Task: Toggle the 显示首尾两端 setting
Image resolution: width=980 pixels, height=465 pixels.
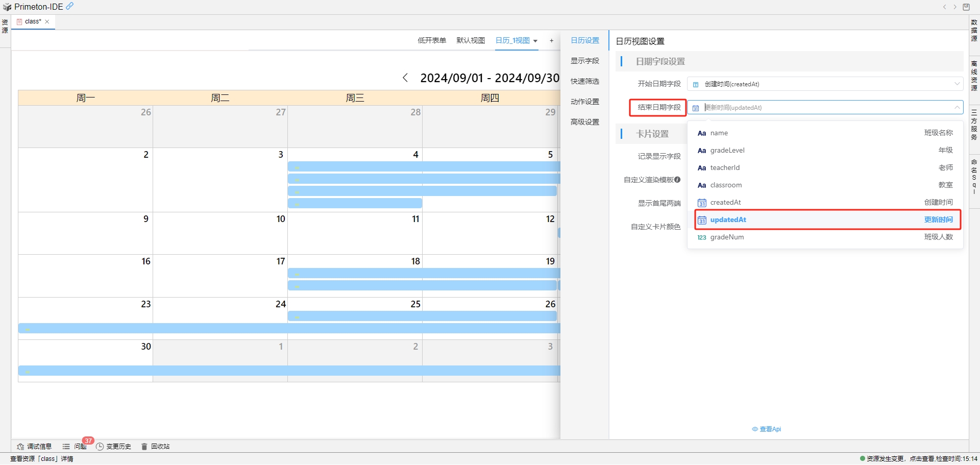Action: tap(659, 203)
